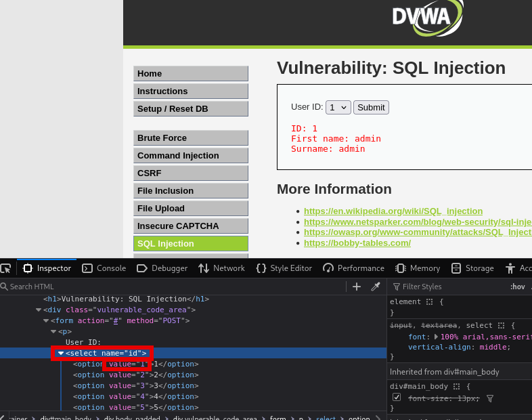Open Setup / Reset DB page
The width and height of the screenshot is (532, 420).
[x=191, y=108]
